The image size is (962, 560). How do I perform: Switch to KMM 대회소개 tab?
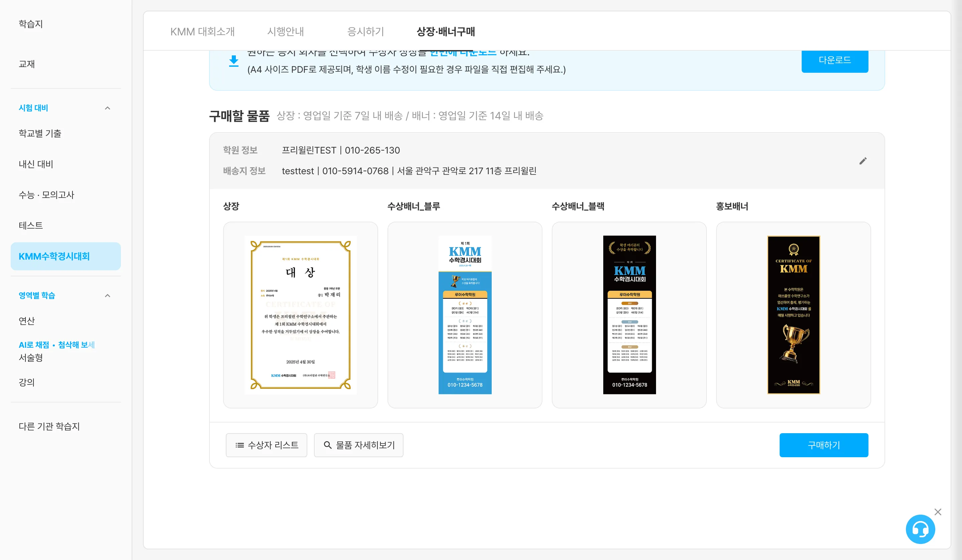click(202, 31)
